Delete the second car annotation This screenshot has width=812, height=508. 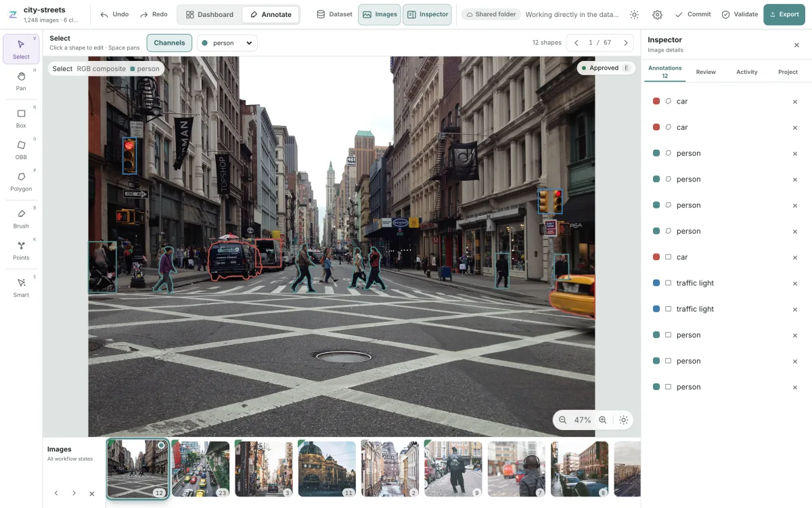click(x=795, y=127)
